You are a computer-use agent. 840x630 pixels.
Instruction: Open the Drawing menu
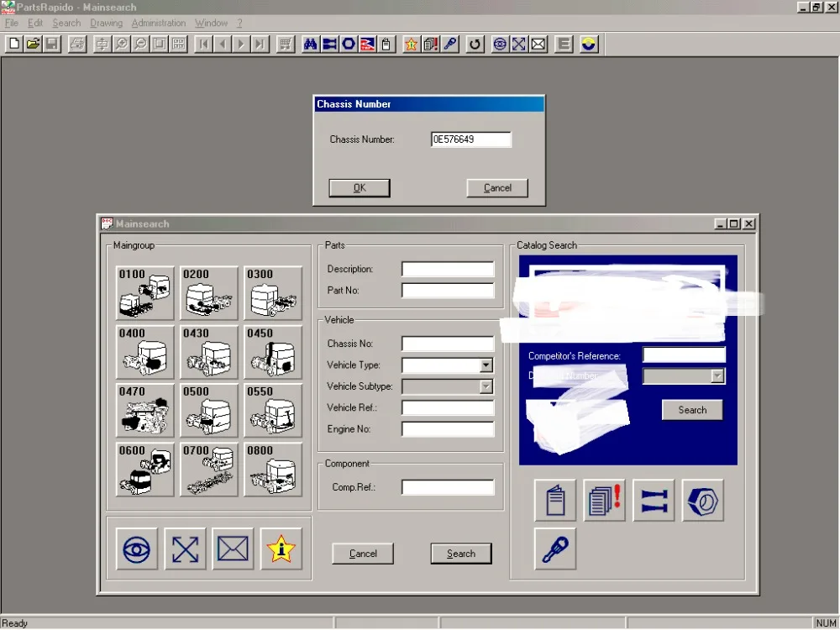click(106, 23)
